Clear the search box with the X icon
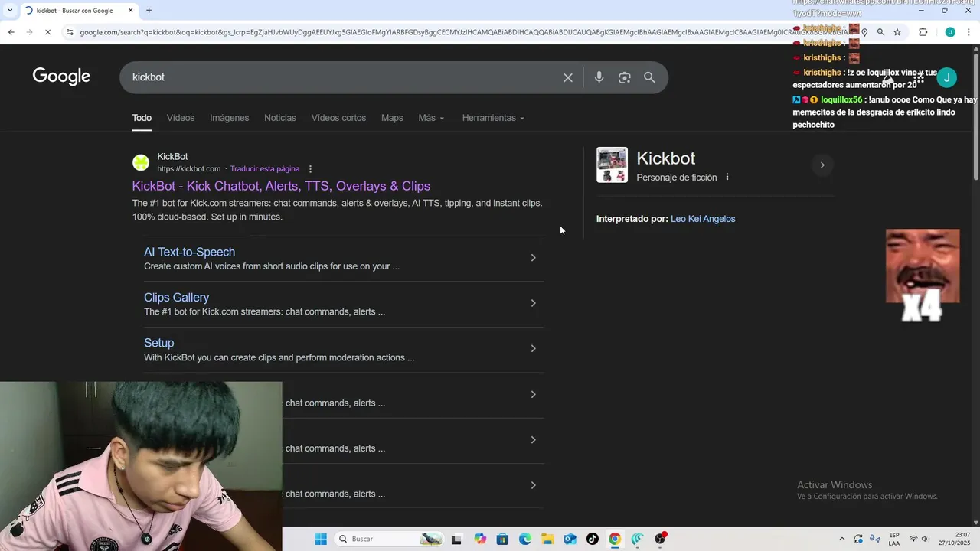Screen dimensions: 980x551 coord(568,77)
